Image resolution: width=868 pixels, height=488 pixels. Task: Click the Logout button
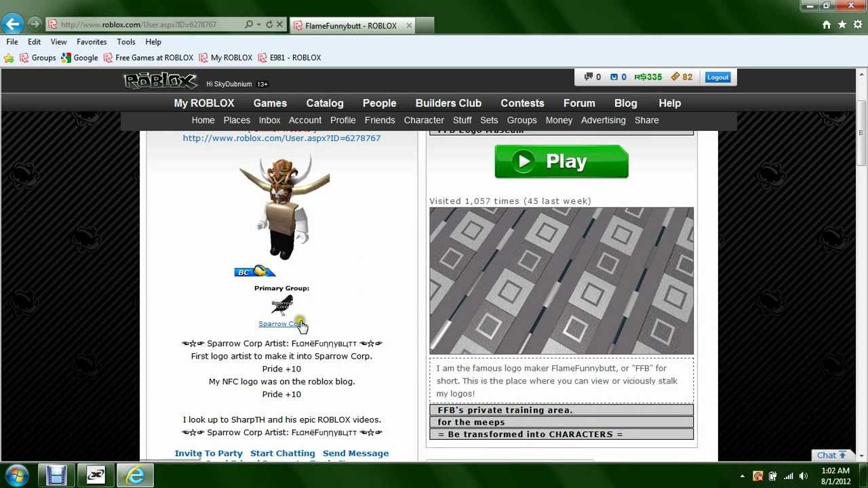[x=717, y=77]
